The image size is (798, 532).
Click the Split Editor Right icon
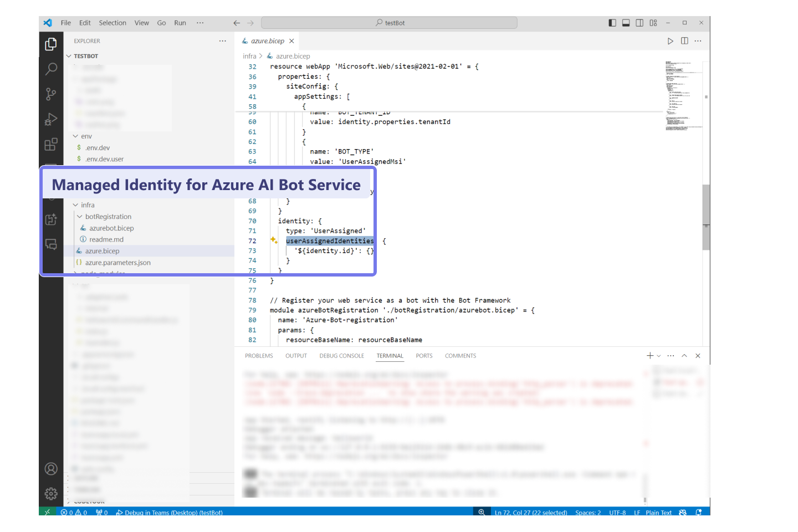tap(684, 41)
